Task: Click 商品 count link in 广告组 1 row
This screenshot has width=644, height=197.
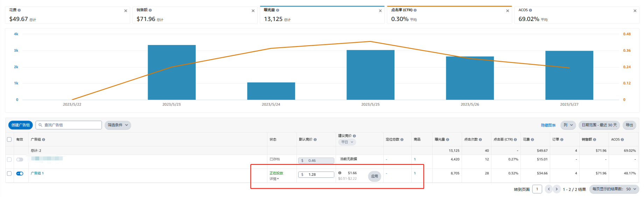Action: click(x=415, y=173)
